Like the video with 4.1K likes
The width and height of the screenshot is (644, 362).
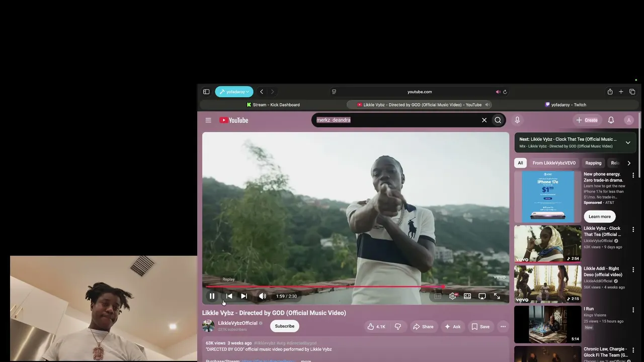pos(376,327)
